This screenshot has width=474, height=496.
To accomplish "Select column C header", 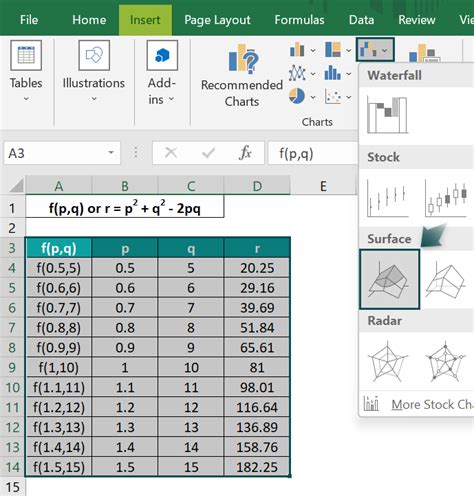I will coord(191,186).
